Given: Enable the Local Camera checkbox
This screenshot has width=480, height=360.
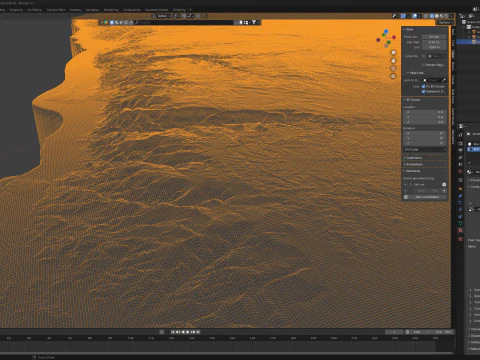Looking at the screenshot, I should [423, 56].
